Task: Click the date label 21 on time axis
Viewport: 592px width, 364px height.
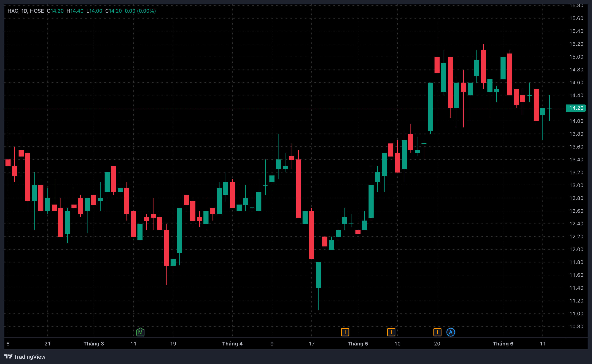Action: pos(47,344)
